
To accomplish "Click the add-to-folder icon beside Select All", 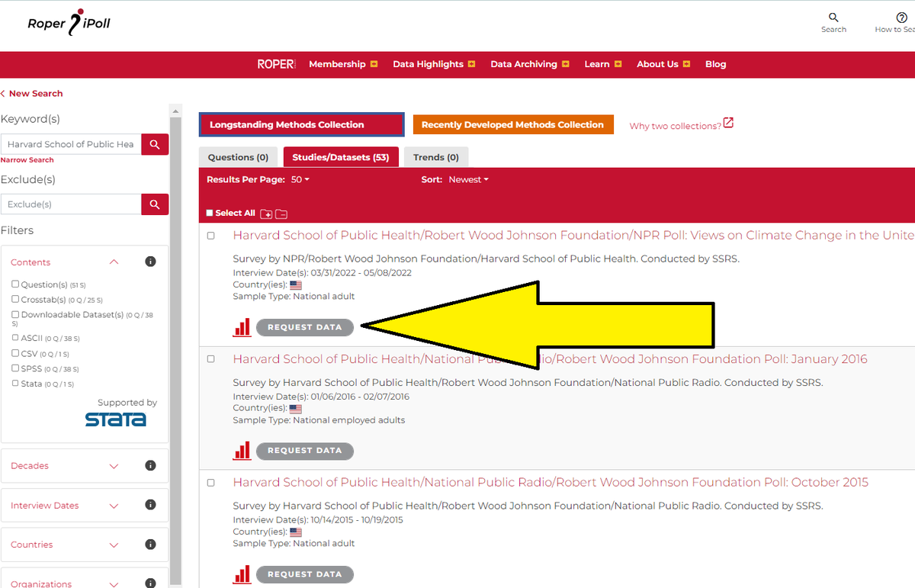I will point(266,214).
